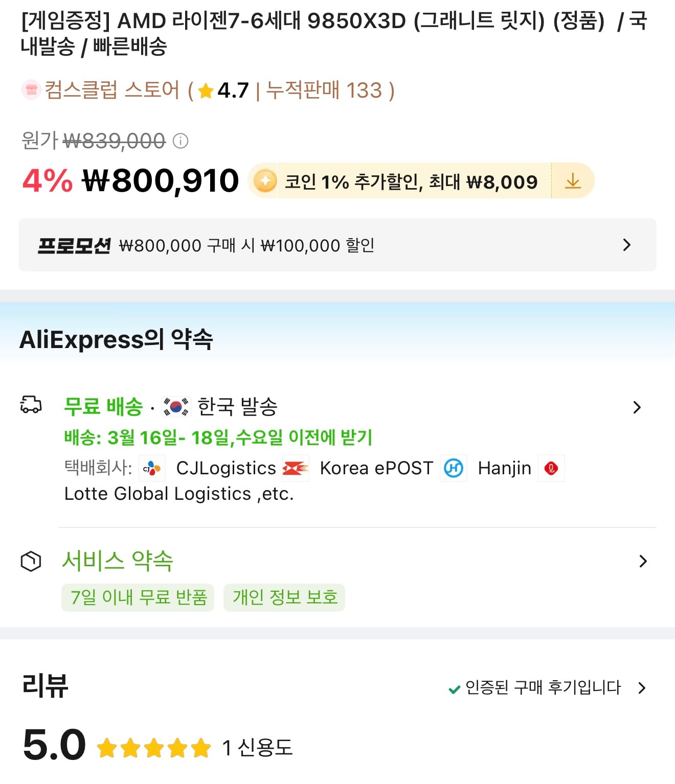The height and width of the screenshot is (784, 675).
Task: Expand the 서비스 약속 section chevron
Action: (x=643, y=561)
